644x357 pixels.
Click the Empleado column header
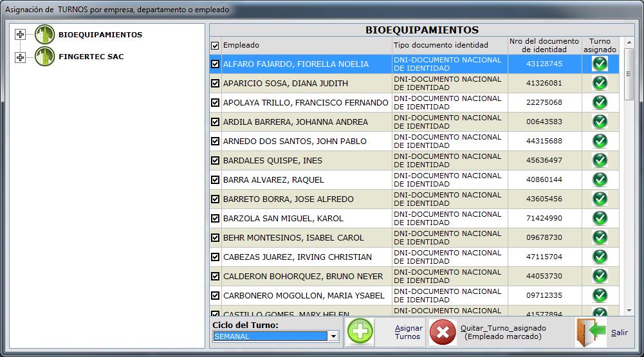241,45
